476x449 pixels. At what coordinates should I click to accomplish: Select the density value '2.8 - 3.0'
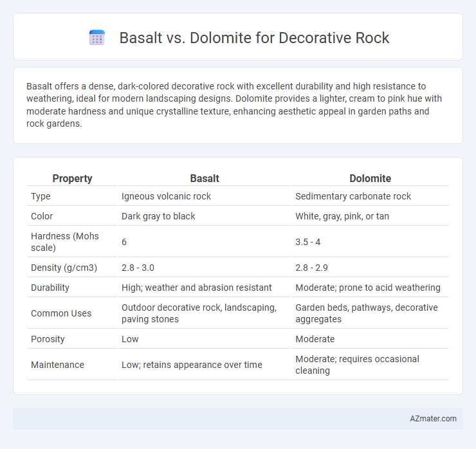point(138,268)
